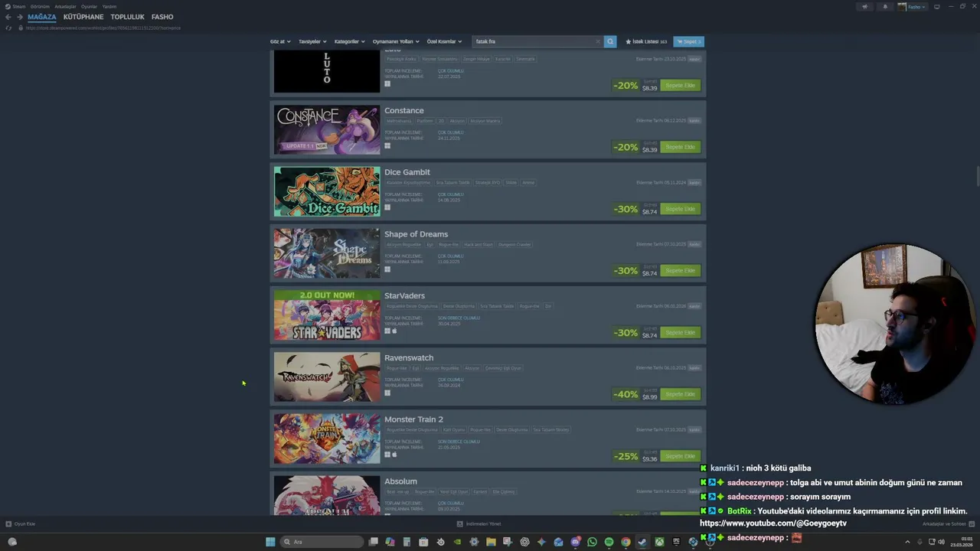Viewport: 980px width, 551px height.
Task: Open Spotify from the taskbar
Action: [609, 542]
